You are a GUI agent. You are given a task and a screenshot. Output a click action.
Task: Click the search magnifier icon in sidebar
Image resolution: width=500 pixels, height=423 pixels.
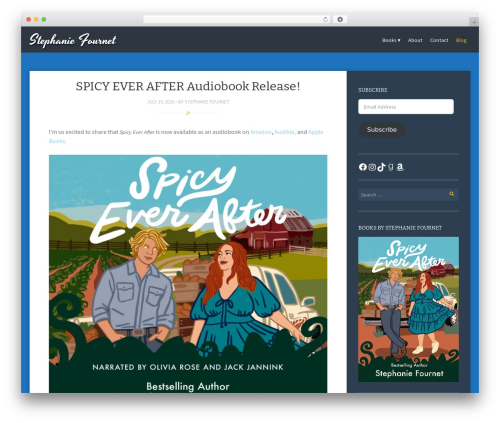coord(451,194)
